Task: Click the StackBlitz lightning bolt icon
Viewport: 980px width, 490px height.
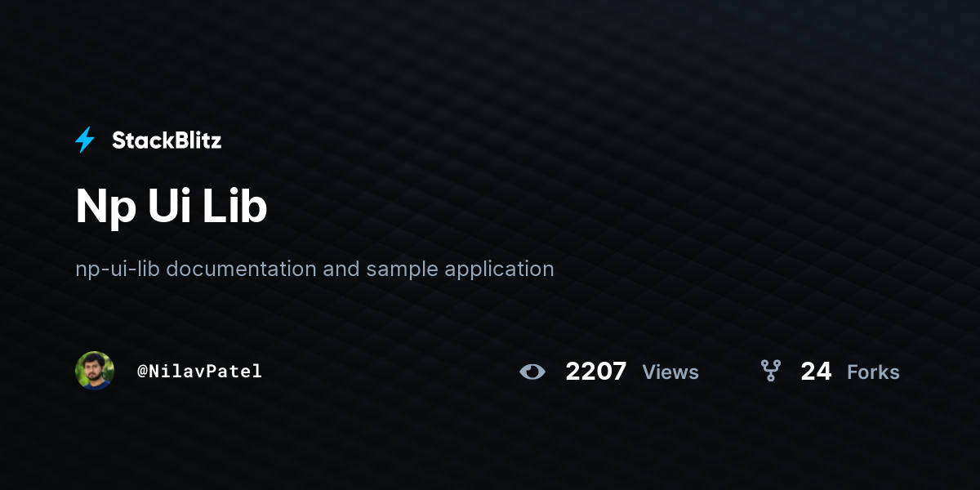Action: pos(85,140)
